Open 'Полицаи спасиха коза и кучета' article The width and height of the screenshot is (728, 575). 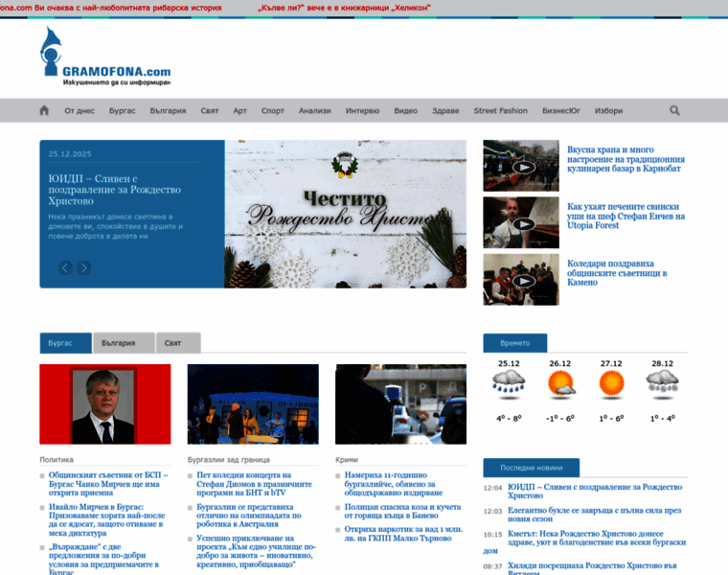point(402,511)
